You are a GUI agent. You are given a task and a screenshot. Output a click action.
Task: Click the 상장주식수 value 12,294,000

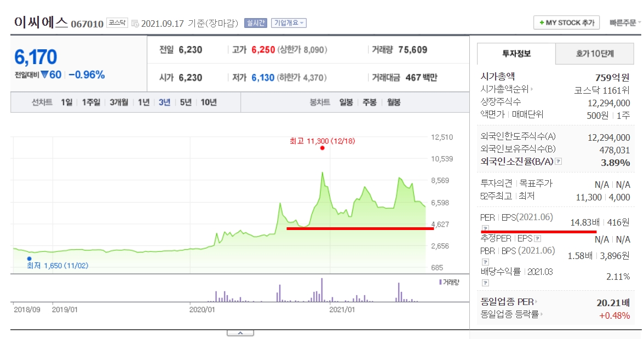[x=609, y=103]
